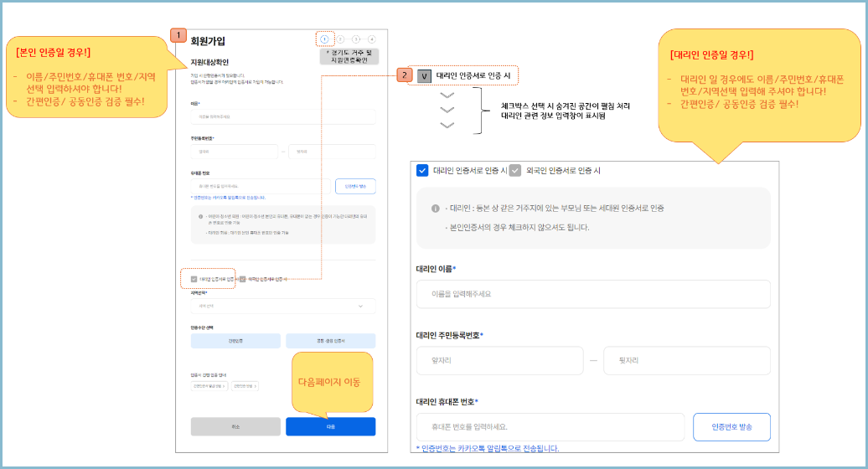Image resolution: width=868 pixels, height=469 pixels.
Task: Click the 본인인증서의 경우 체크하지 않으셔도 됩니다 text
Action: [x=519, y=227]
